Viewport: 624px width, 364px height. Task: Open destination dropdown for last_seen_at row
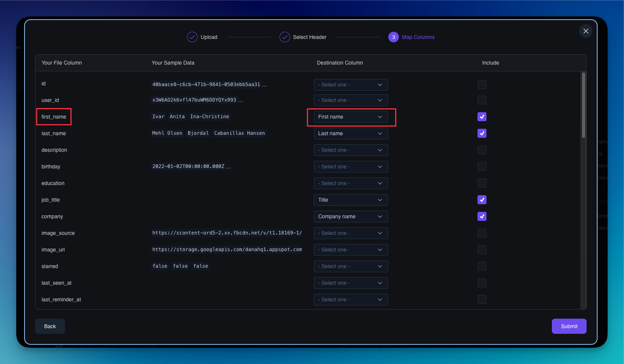pos(351,283)
